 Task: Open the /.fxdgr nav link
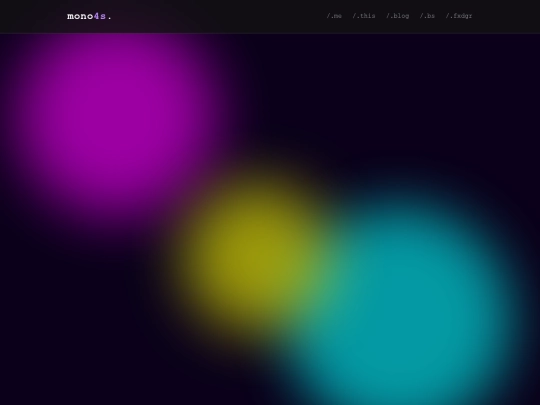(x=459, y=16)
